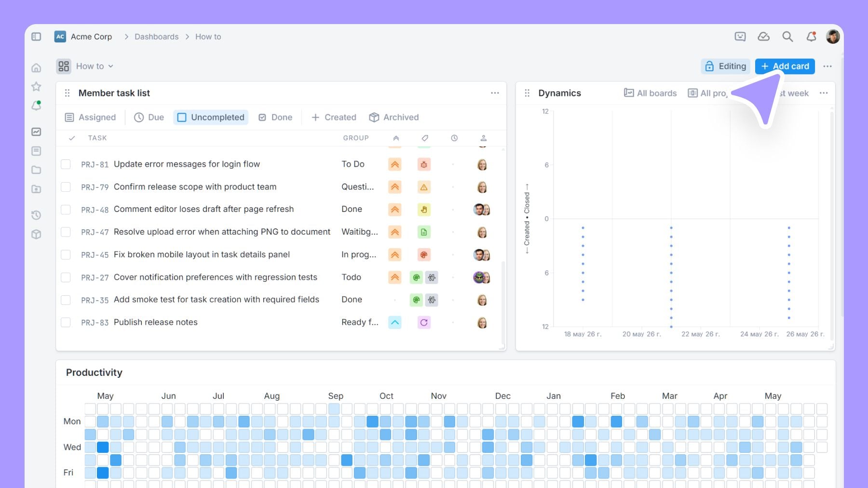Toggle the sidebar panel icon

36,37
